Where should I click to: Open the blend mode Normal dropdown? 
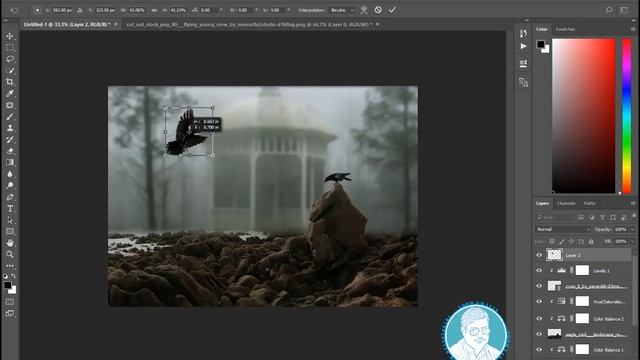pyautogui.click(x=562, y=229)
